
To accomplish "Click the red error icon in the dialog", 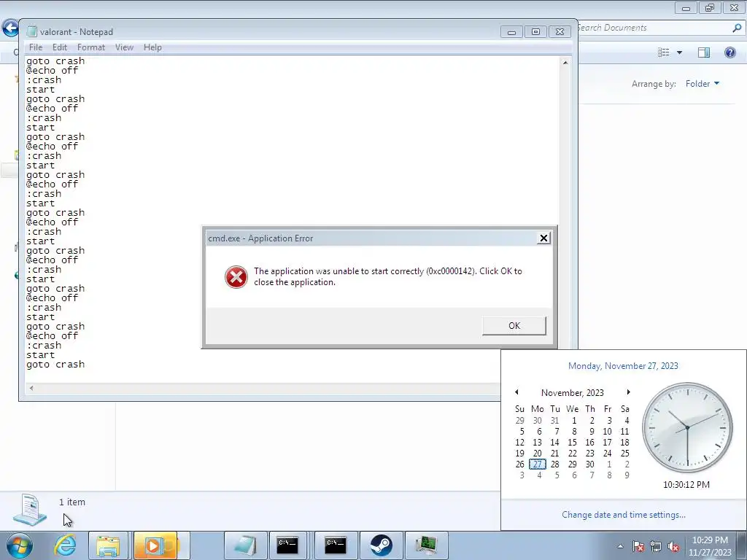I will click(236, 277).
